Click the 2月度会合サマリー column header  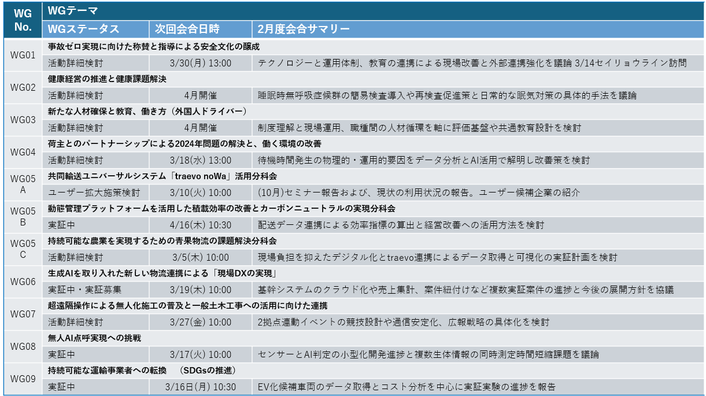pos(478,29)
